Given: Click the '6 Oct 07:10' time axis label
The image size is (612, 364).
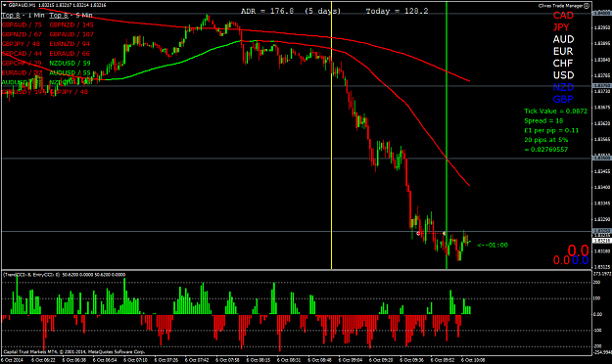Looking at the screenshot, I should pos(135,360).
